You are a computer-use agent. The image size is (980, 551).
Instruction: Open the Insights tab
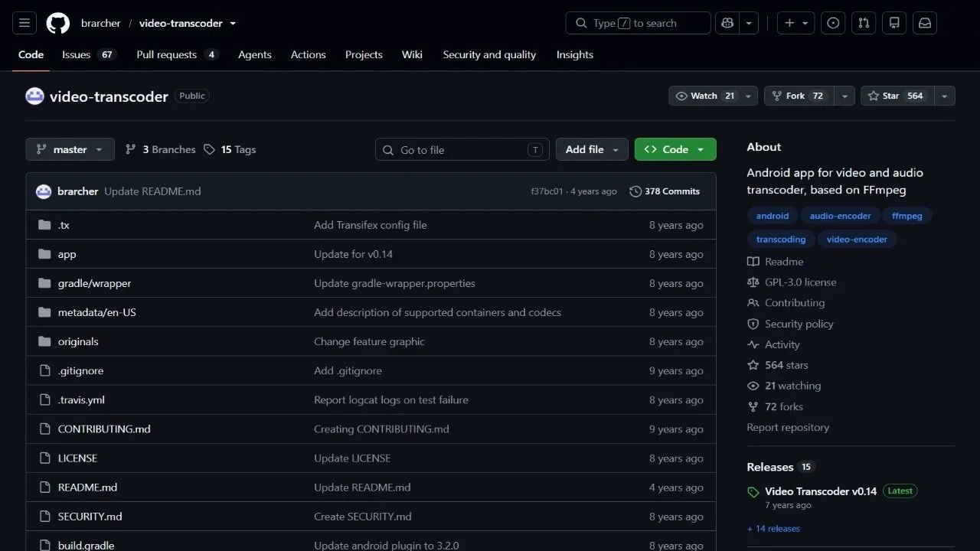[575, 54]
